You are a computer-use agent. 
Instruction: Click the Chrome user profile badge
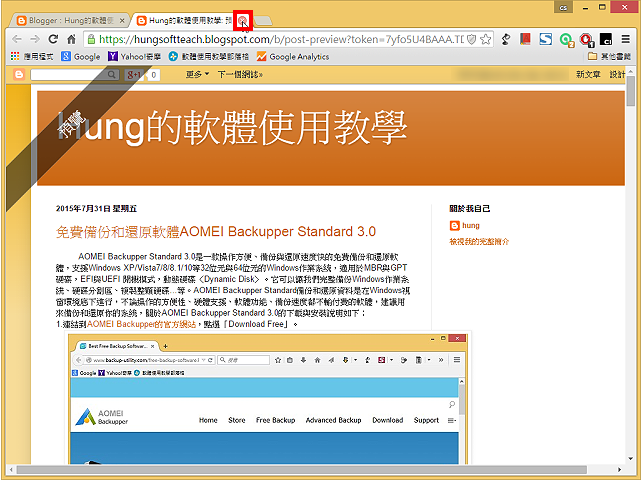click(x=563, y=7)
